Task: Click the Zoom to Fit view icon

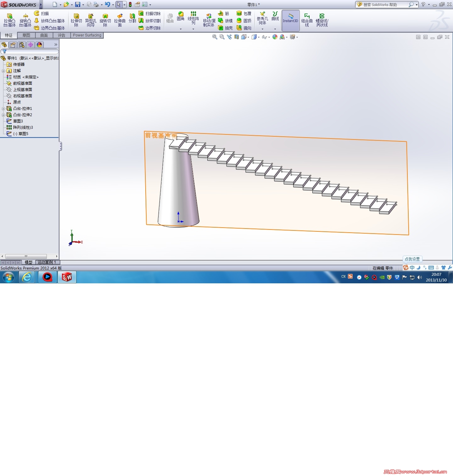Action: point(215,37)
